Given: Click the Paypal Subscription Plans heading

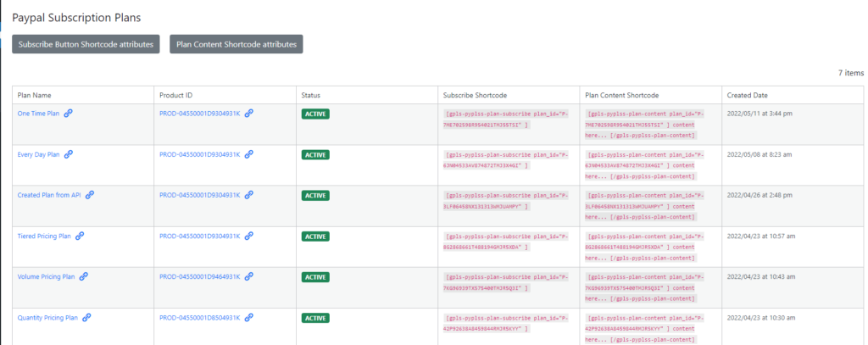Looking at the screenshot, I should (76, 18).
